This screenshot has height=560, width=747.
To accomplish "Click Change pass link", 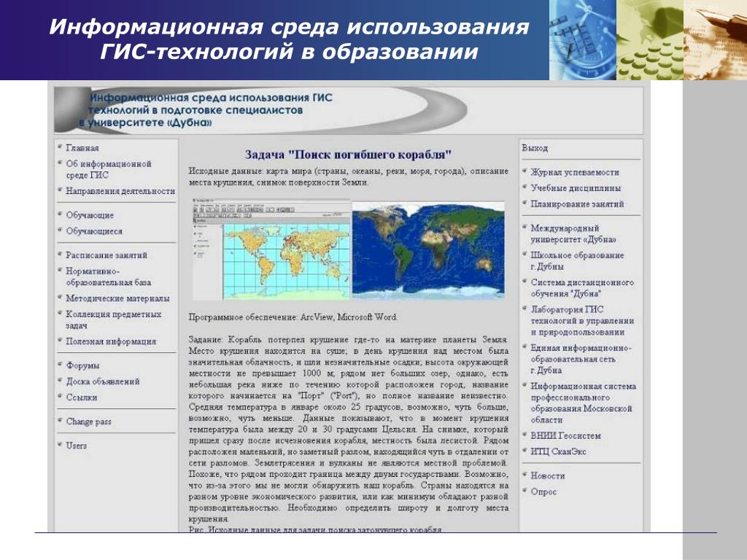I will [88, 421].
